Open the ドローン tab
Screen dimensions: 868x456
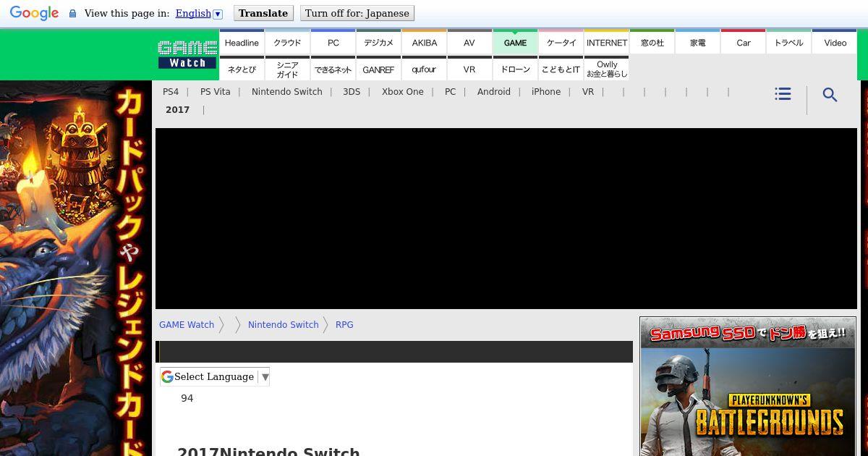coord(515,69)
